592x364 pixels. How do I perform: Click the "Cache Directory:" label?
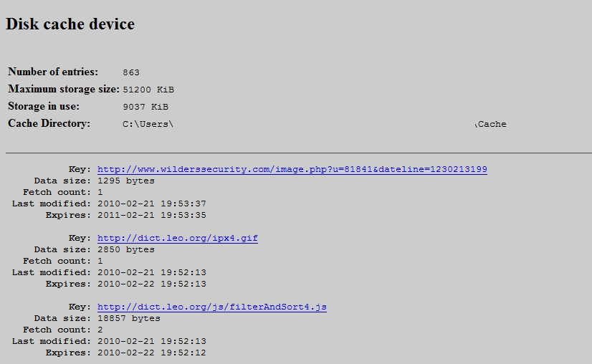pyautogui.click(x=49, y=123)
